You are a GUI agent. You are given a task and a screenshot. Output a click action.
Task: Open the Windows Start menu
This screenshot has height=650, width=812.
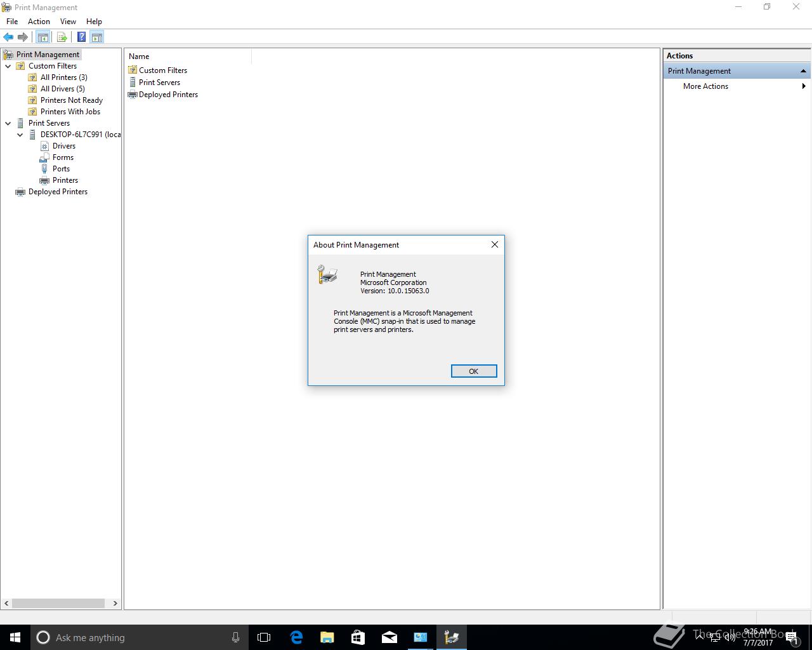15,637
